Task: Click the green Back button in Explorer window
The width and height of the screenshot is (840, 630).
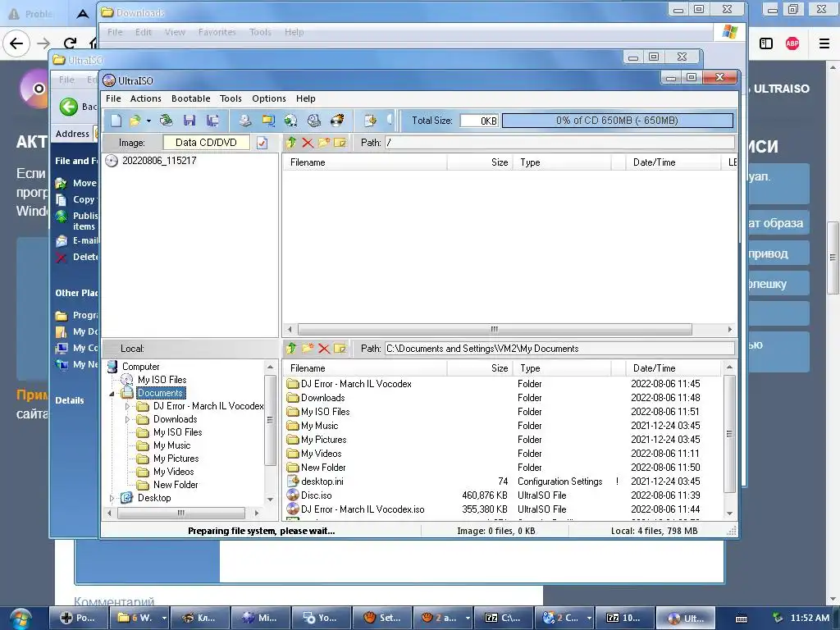Action: tap(69, 107)
